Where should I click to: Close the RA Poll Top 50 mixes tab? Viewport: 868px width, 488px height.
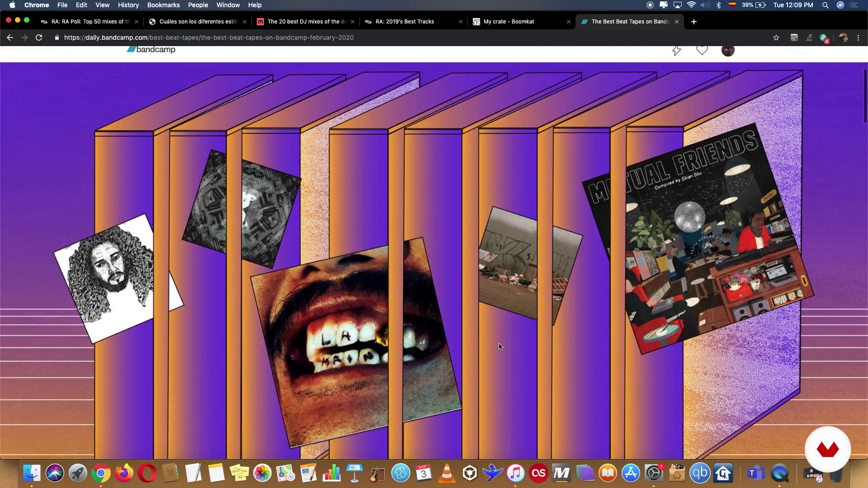coord(137,22)
